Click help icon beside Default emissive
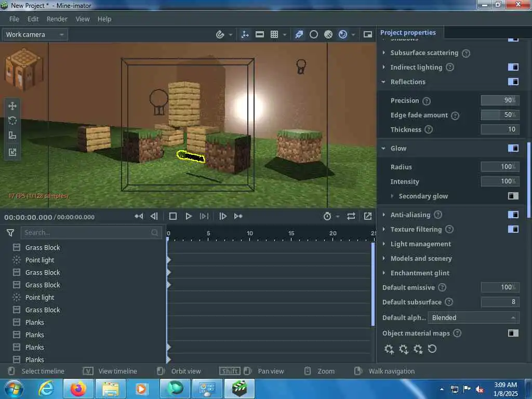The image size is (532, 399). point(442,288)
